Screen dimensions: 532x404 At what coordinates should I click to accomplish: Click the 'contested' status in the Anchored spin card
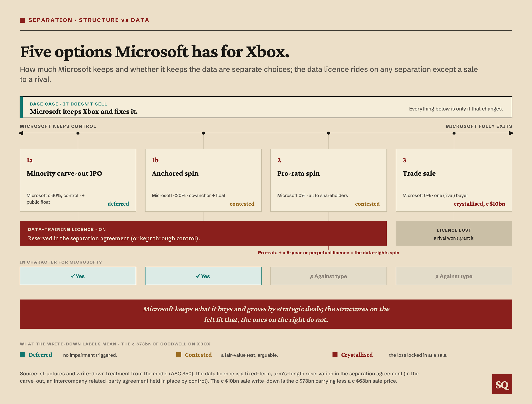pos(242,204)
